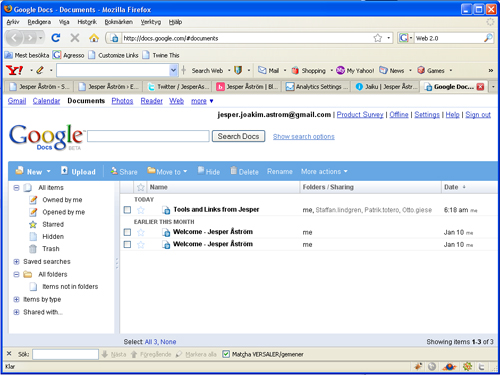The width and height of the screenshot is (500, 375).
Task: Click Show search options link
Action: (x=304, y=136)
